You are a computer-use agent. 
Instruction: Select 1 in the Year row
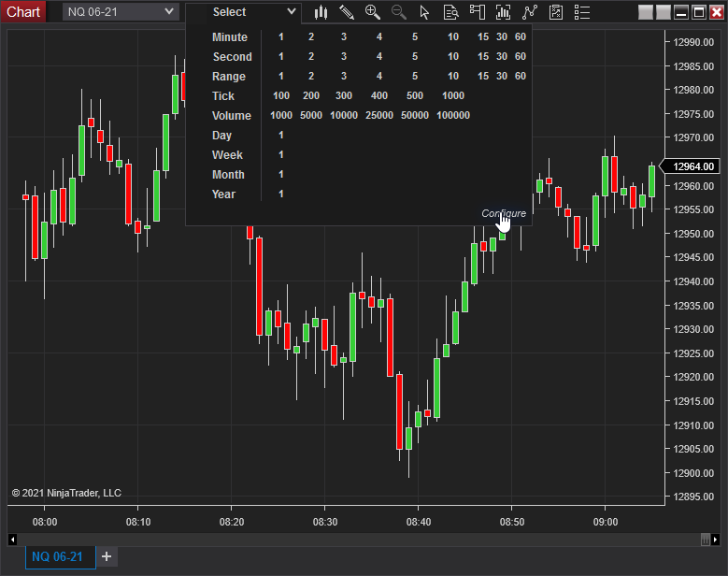281,194
